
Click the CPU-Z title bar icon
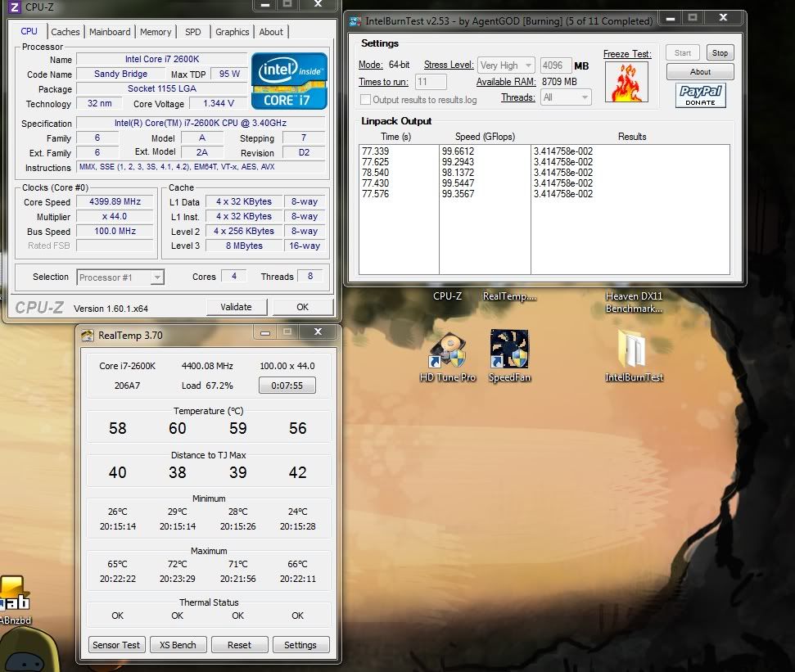coord(14,7)
